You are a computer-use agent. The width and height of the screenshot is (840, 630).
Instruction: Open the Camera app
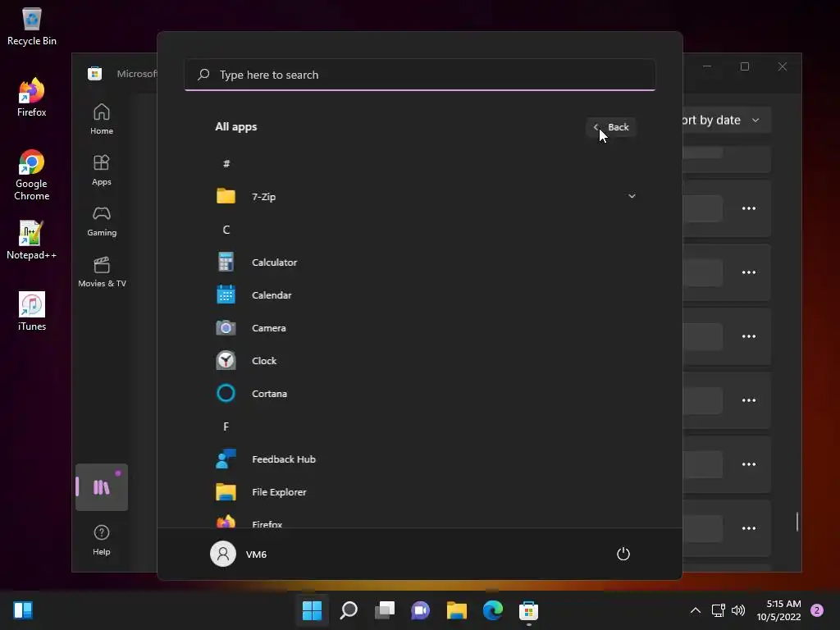pos(426,328)
